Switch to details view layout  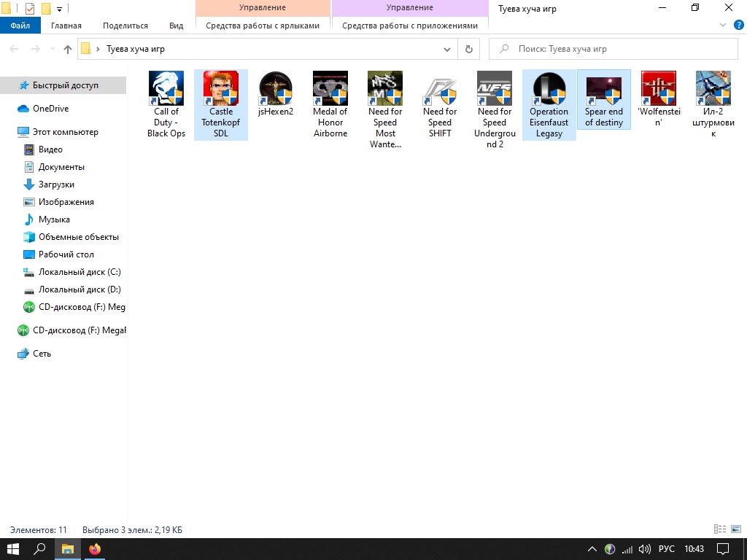720,529
